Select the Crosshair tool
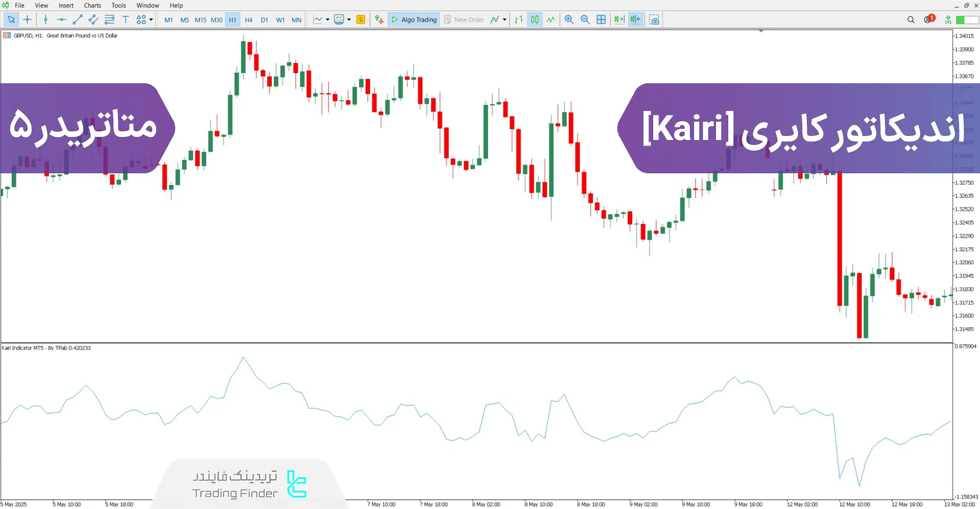 pyautogui.click(x=28, y=19)
